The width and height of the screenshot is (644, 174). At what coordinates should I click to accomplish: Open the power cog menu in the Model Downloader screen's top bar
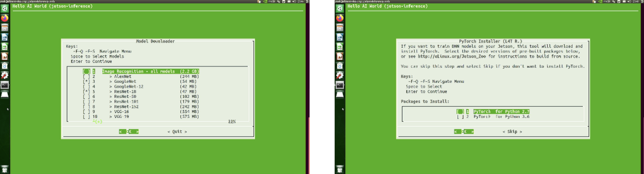[307, 1]
